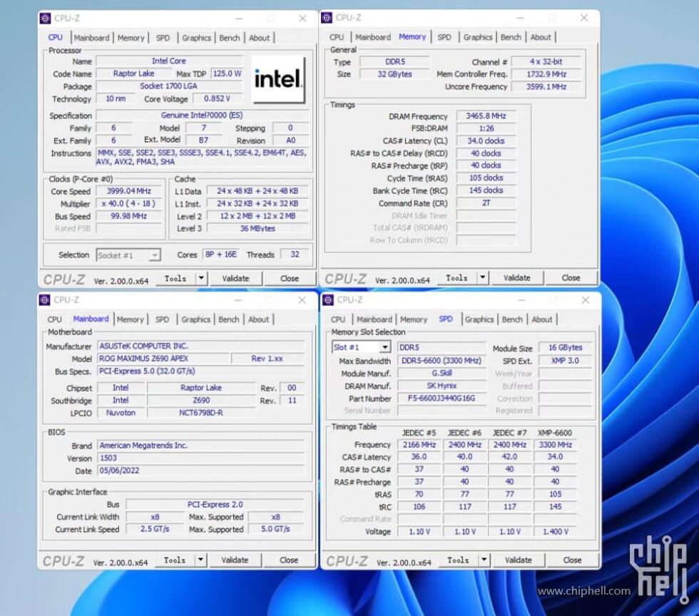Viewport: 699px width, 616px height.
Task: Click the CPU-Z logo at bottom of SPD window
Action: [x=347, y=561]
